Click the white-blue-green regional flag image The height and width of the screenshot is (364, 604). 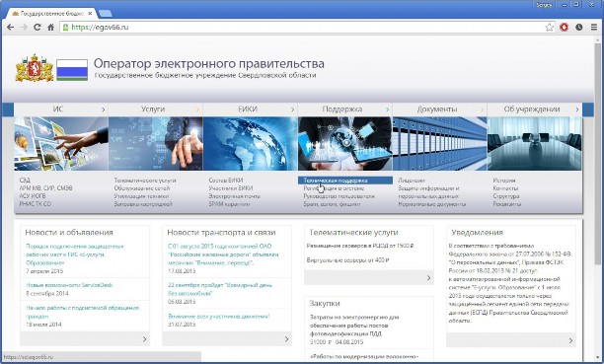tap(72, 70)
